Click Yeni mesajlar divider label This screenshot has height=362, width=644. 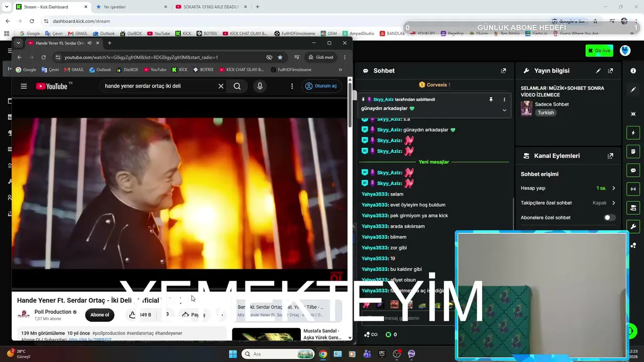434,162
